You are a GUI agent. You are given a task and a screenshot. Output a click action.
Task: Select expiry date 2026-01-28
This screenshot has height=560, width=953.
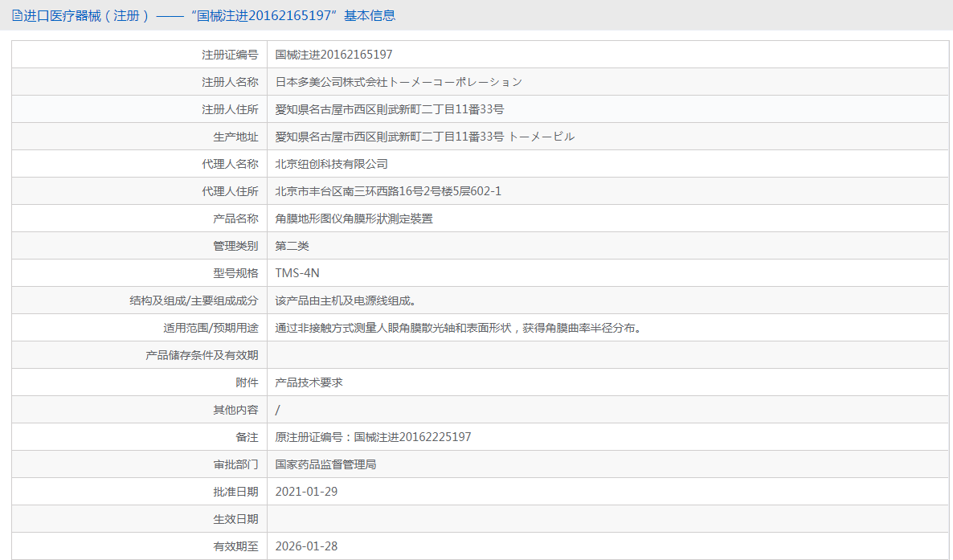pos(306,546)
